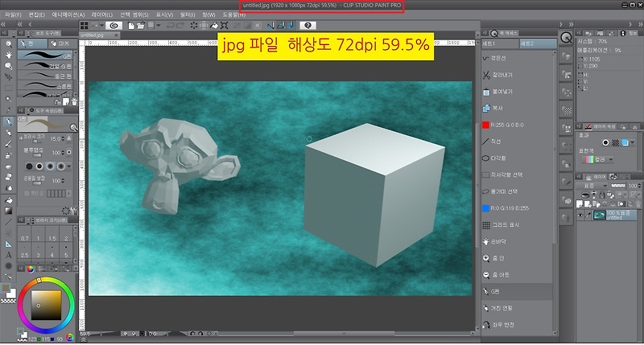Select the untitled layer thumbnail
This screenshot has width=644, height=345.
coord(600,215)
